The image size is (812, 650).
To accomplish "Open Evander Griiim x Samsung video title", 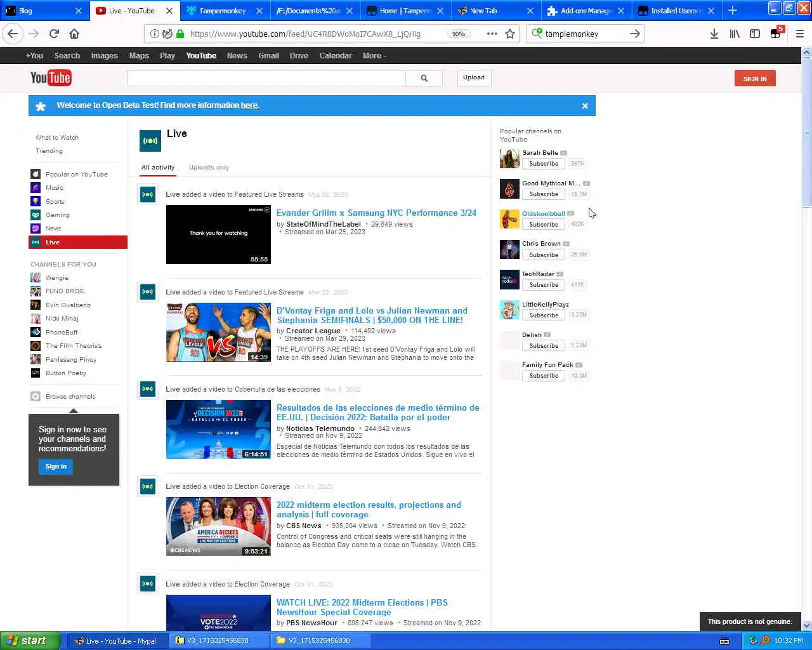I will pos(376,213).
